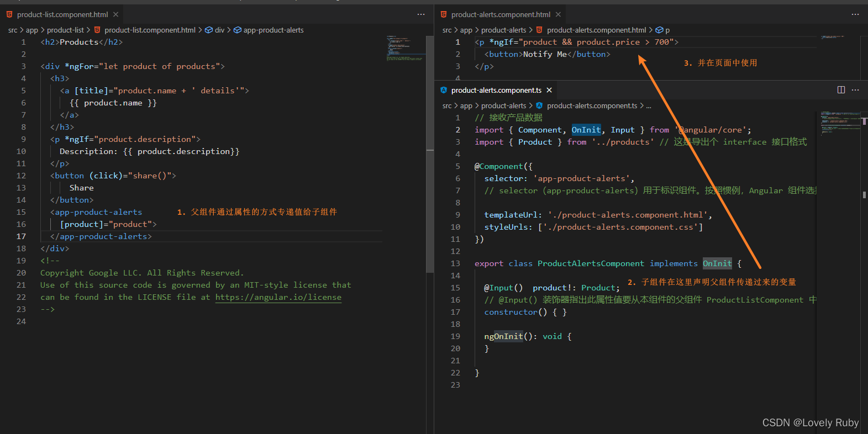868x434 pixels.
Task: Click '[title]="product.name + ' details'"' code
Action: tap(159, 91)
